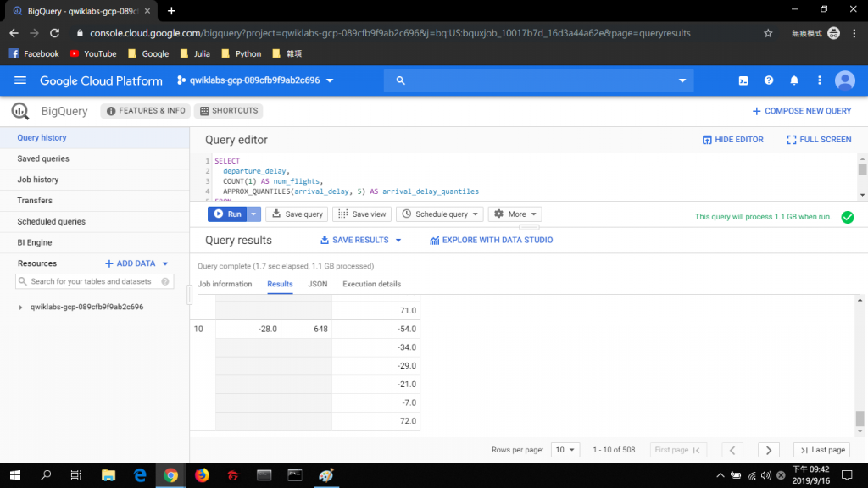868x488 pixels.
Task: Open the user account avatar
Action: click(x=845, y=80)
